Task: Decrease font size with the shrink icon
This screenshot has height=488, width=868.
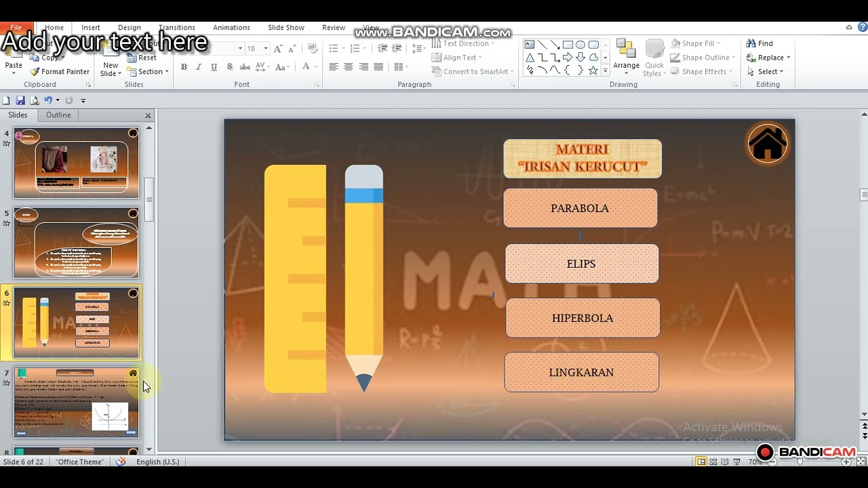Action: click(292, 49)
